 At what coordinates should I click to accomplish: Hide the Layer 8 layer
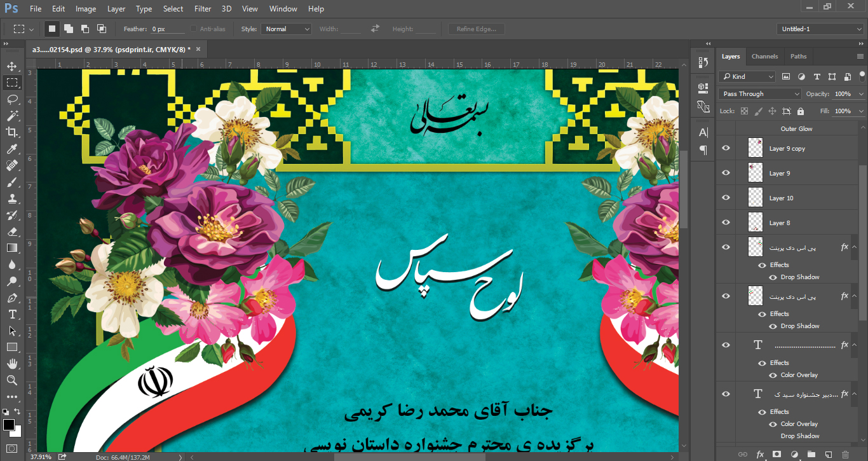(x=726, y=223)
